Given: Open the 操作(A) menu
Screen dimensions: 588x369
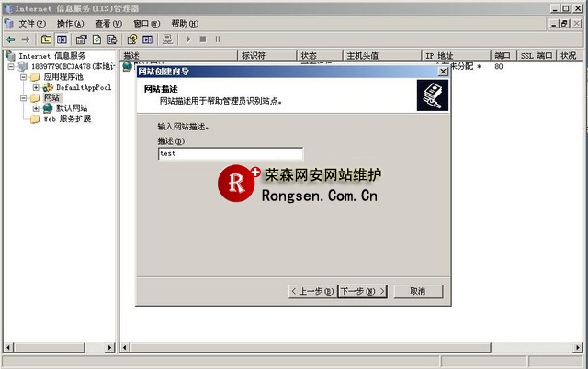Looking at the screenshot, I should (x=70, y=23).
